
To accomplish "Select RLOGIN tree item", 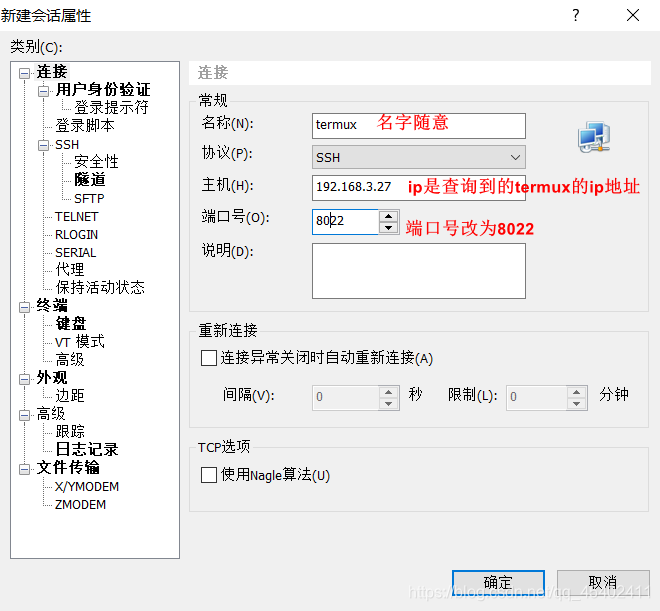I will (77, 235).
